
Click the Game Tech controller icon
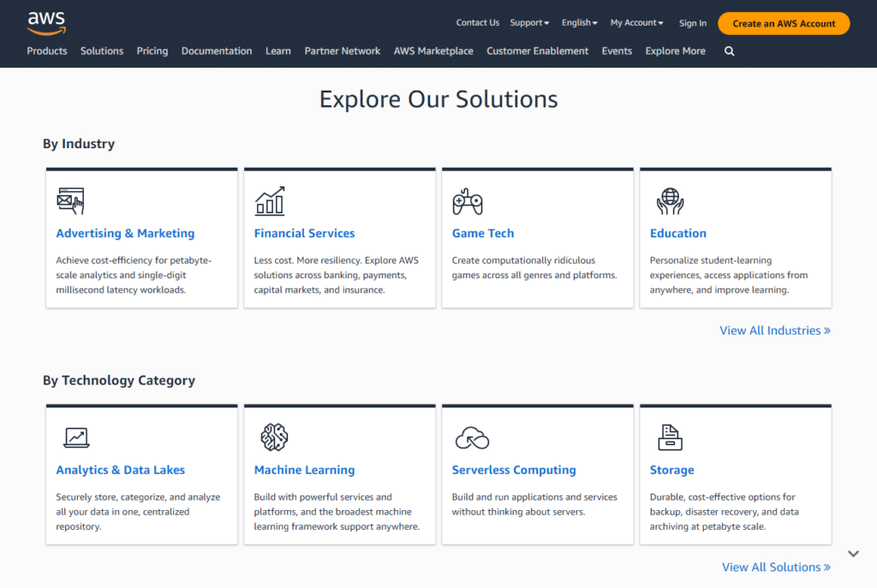point(468,201)
